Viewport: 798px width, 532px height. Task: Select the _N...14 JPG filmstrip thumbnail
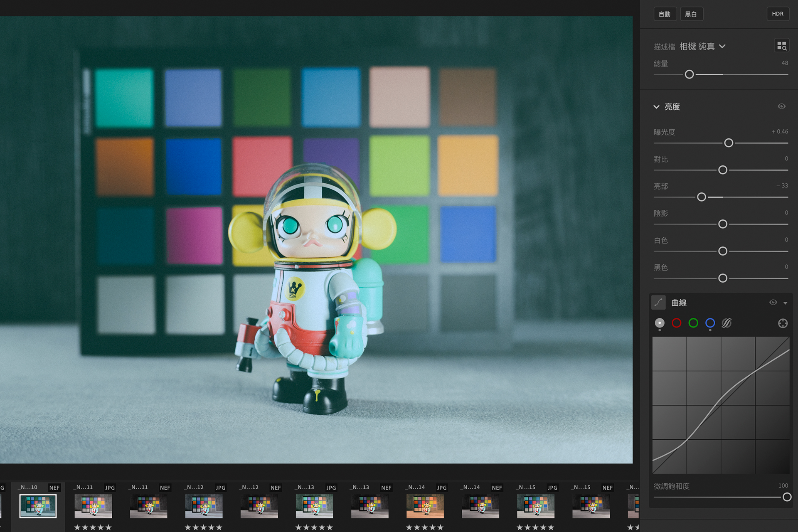[x=425, y=506]
